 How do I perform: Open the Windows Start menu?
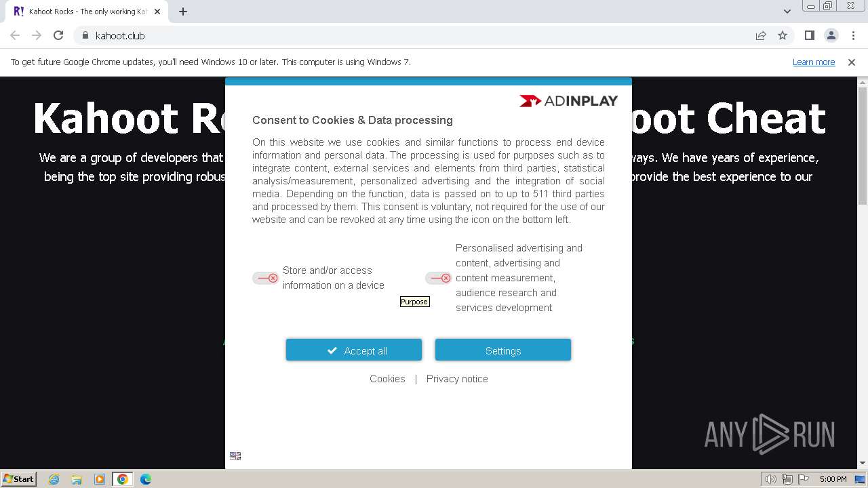18,479
